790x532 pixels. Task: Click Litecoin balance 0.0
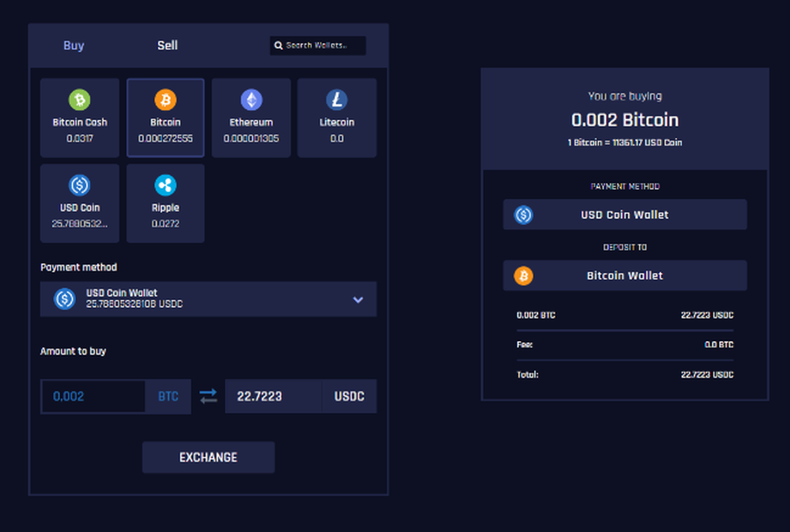coord(337,138)
